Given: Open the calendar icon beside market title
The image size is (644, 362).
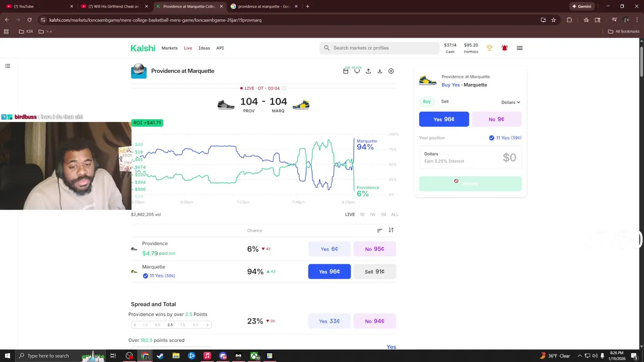Looking at the screenshot, I should 346,71.
